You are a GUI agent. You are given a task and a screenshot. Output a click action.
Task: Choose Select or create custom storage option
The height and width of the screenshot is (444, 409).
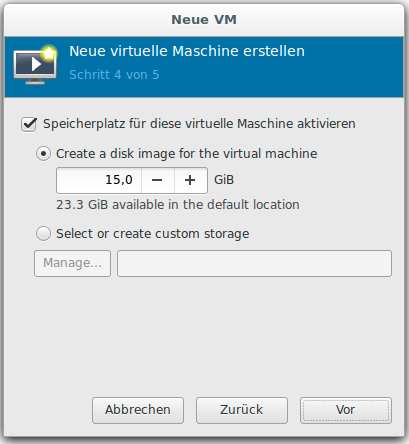pyautogui.click(x=43, y=234)
